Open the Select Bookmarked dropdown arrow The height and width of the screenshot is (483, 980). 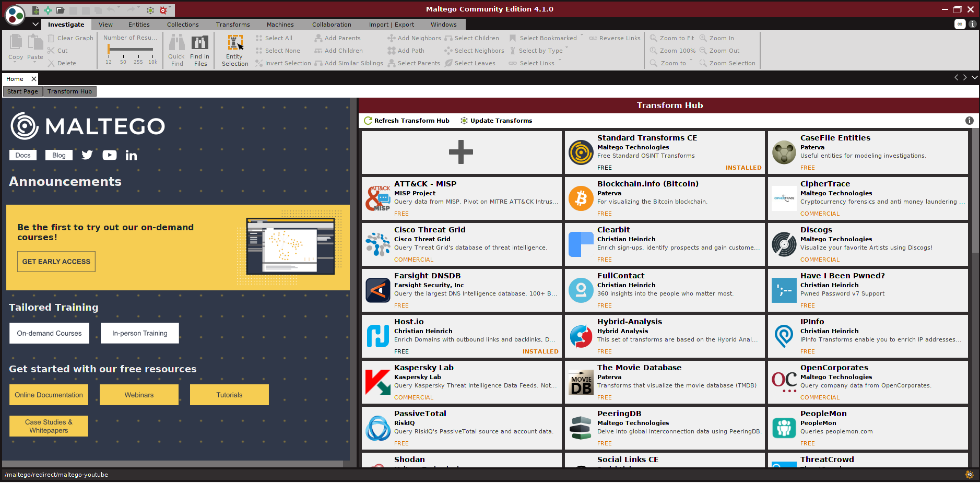[582, 36]
